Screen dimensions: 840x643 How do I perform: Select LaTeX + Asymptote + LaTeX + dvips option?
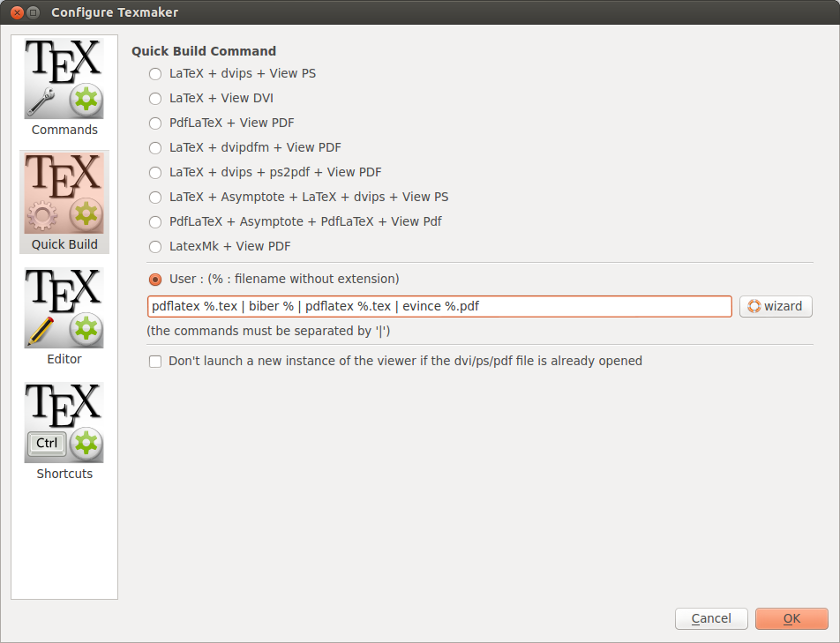[x=155, y=198]
